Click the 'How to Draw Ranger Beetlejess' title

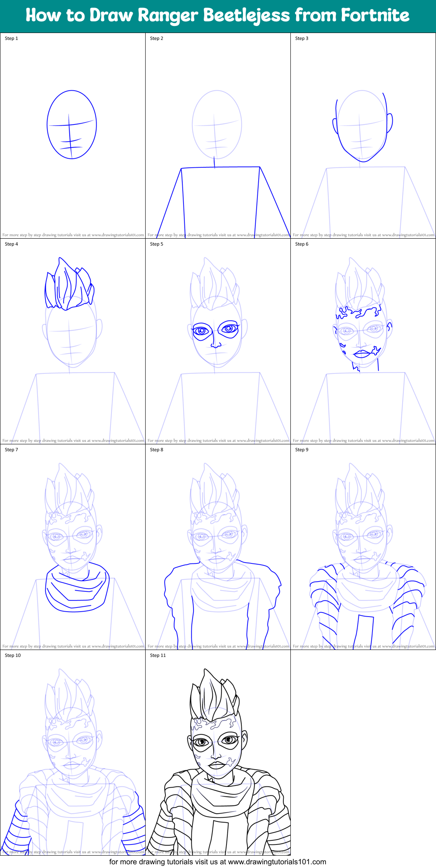(x=217, y=16)
